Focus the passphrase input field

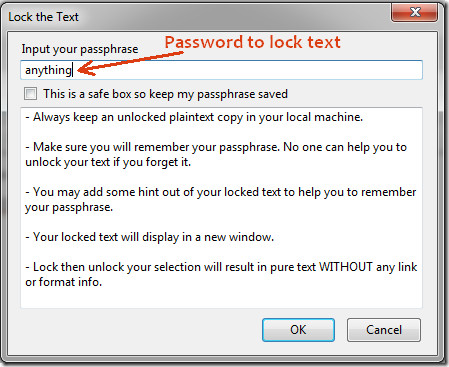221,70
